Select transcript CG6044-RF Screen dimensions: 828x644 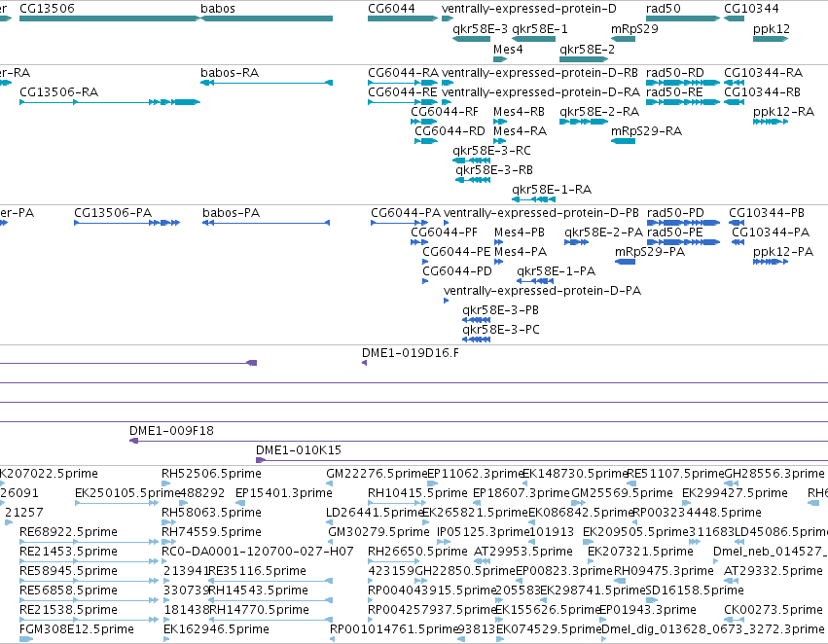[424, 122]
